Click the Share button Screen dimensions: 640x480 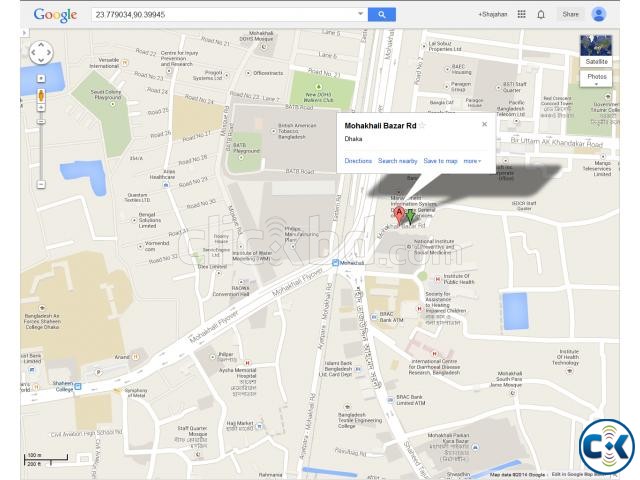tap(571, 14)
